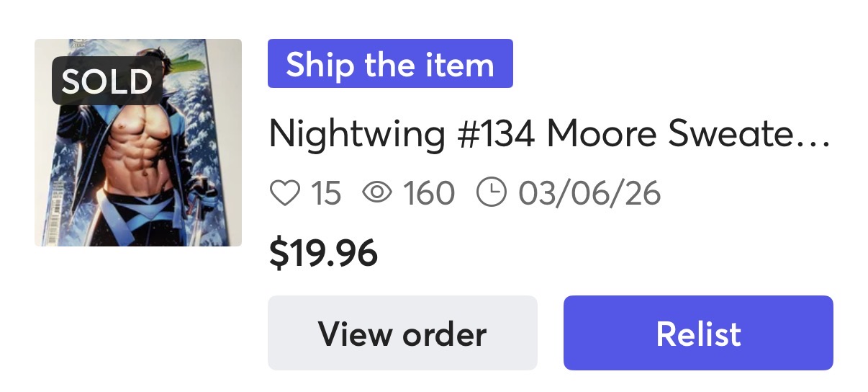The image size is (868, 392).
Task: Open the View order button
Action: pos(402,333)
